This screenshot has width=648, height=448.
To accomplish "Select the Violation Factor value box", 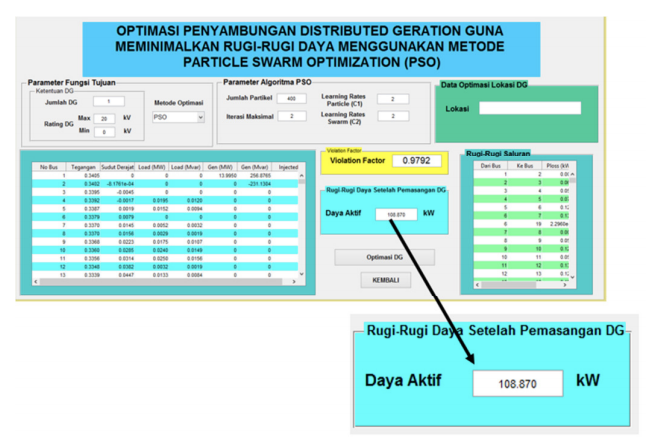I will pos(419,160).
